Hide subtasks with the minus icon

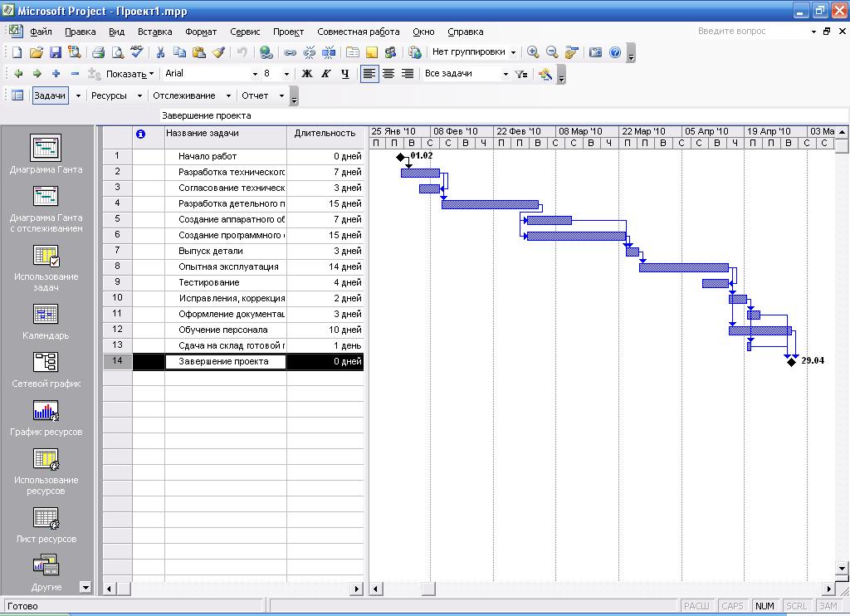[x=75, y=74]
